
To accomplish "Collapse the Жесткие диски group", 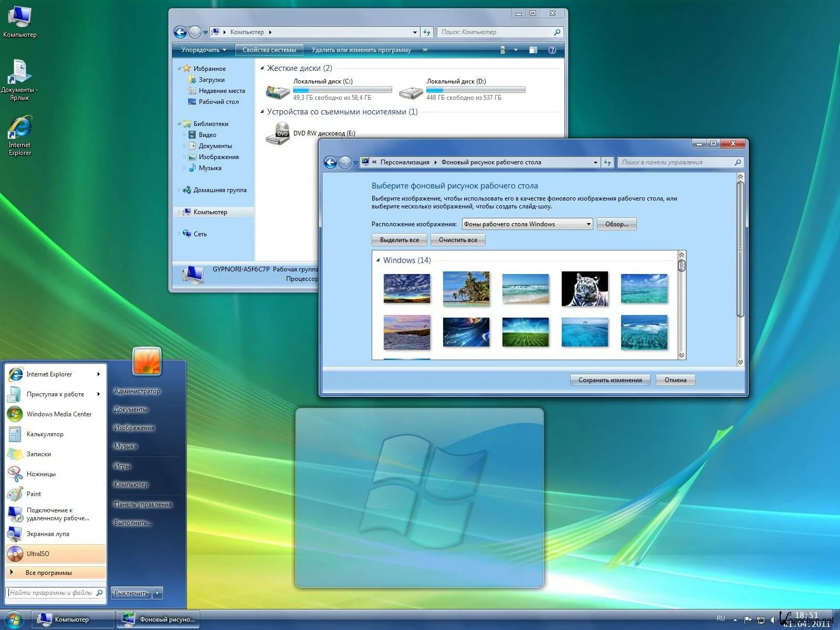I will pos(262,68).
